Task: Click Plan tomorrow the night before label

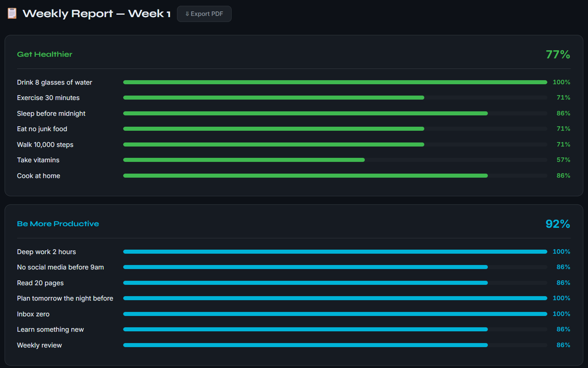Action: pos(65,298)
